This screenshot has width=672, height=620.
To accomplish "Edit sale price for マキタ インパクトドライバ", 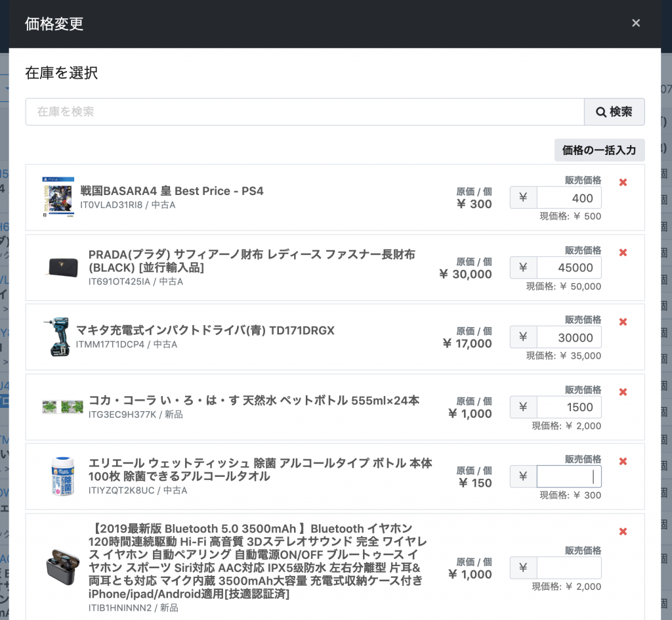I will [569, 338].
